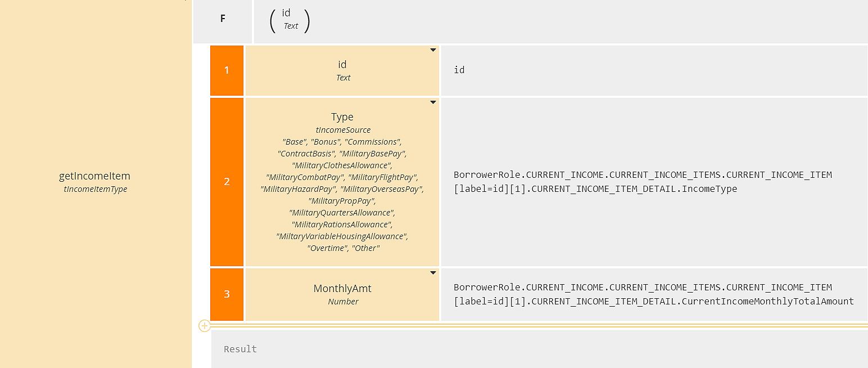This screenshot has height=368, width=868.
Task: Open the dropdown arrow on id entry
Action: tap(433, 50)
